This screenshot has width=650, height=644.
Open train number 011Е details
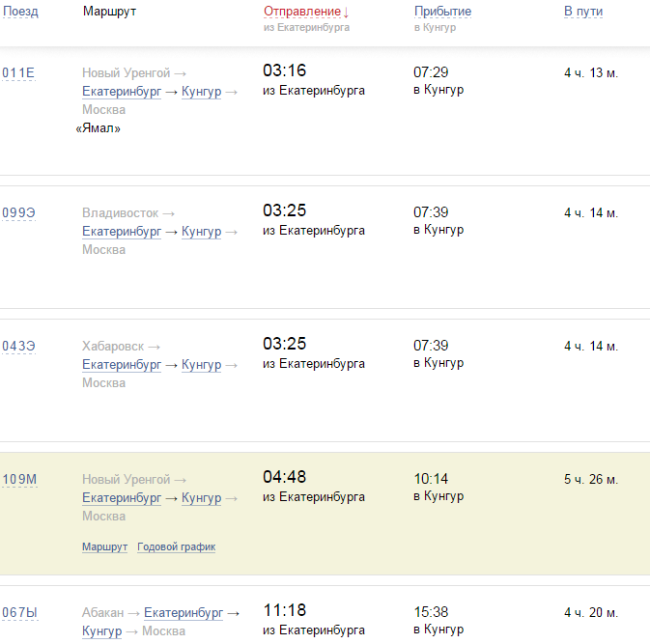(x=18, y=73)
